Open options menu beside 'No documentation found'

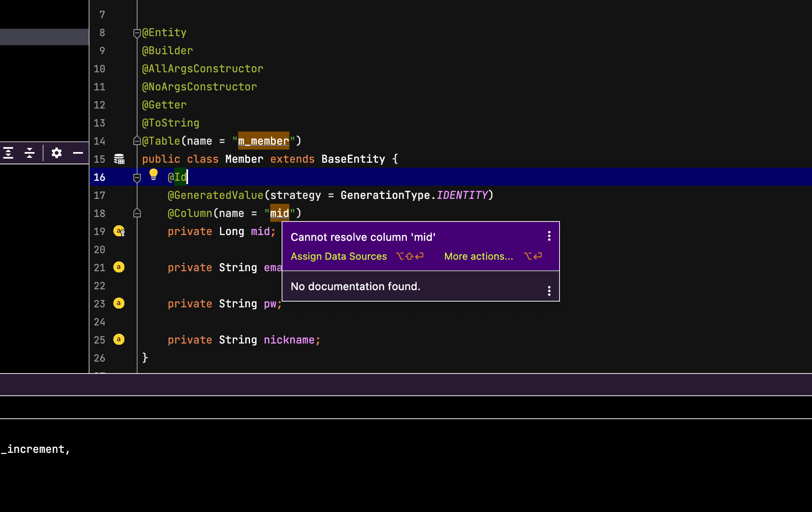[x=549, y=291]
